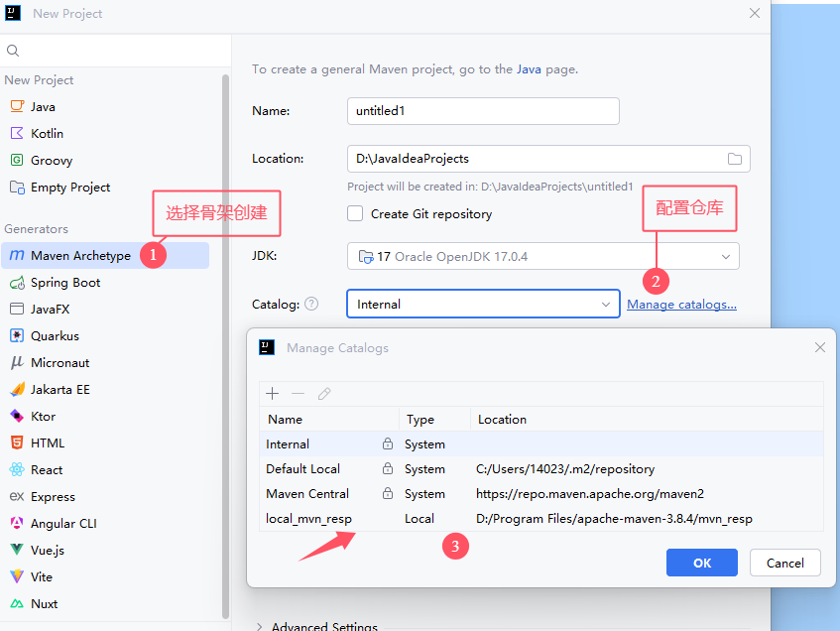This screenshot has width=840, height=631.
Task: Select the Vite generator
Action: pos(105,577)
